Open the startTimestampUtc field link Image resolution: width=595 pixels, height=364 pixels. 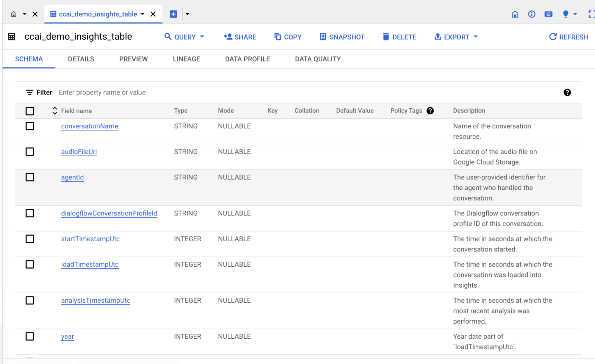(x=90, y=239)
